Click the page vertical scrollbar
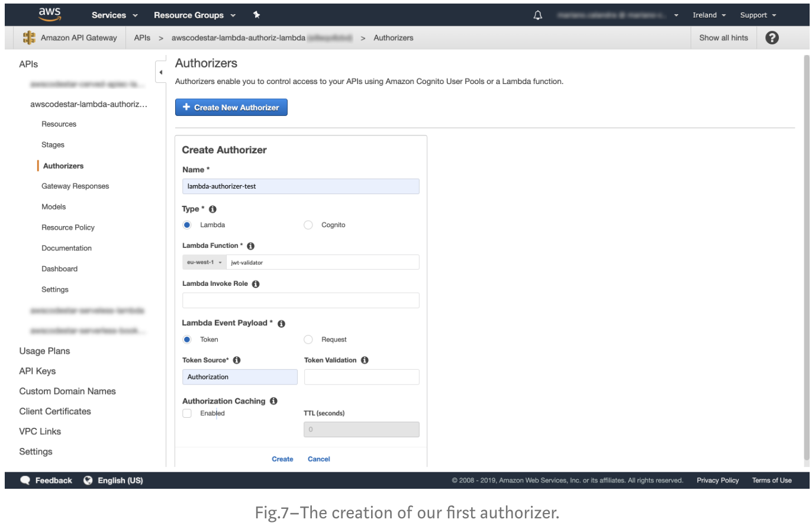812x529 pixels. 806,256
